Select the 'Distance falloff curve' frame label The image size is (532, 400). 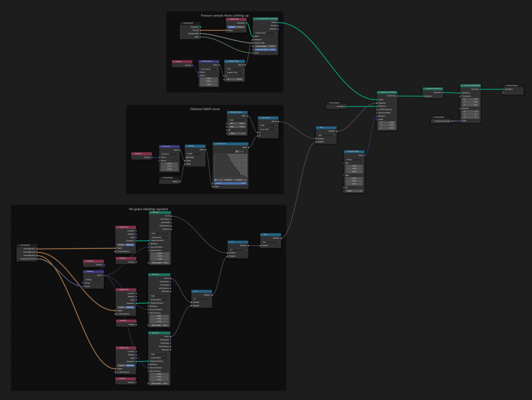click(205, 109)
